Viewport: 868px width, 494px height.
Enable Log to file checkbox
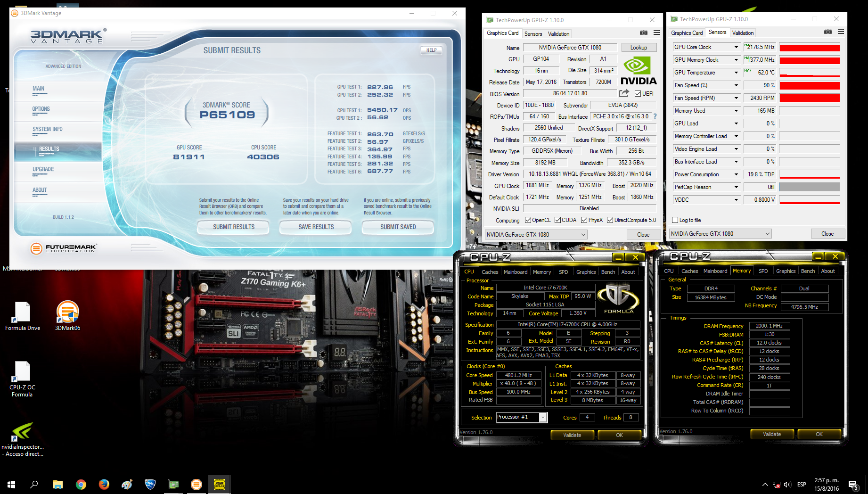coord(675,220)
